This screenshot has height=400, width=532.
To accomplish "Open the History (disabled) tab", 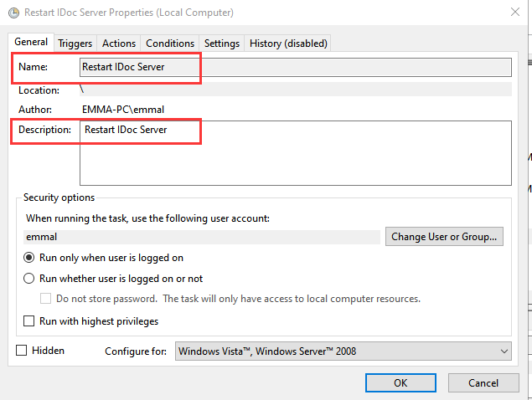I will (x=288, y=44).
